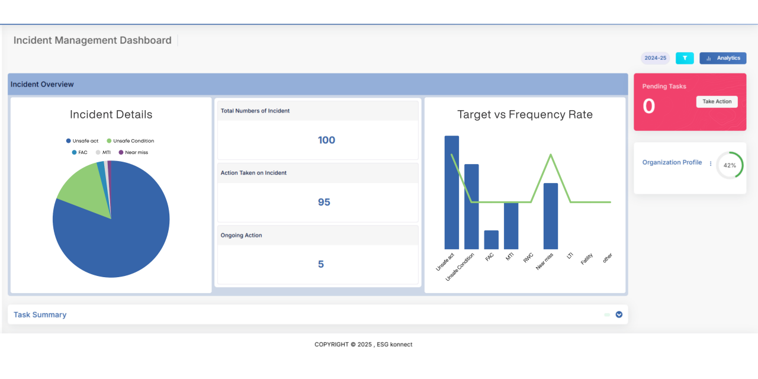Click the Incident Overview header bar
Viewport: 758px width, 379px height.
318,84
